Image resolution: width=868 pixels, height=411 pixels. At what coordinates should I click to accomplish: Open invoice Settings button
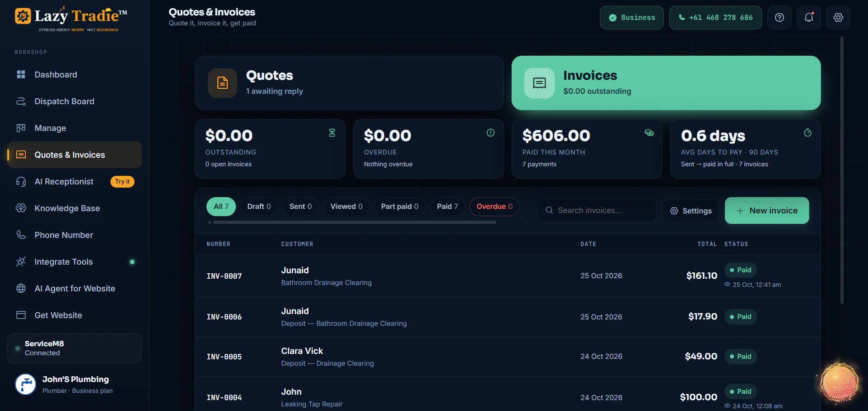pyautogui.click(x=691, y=211)
